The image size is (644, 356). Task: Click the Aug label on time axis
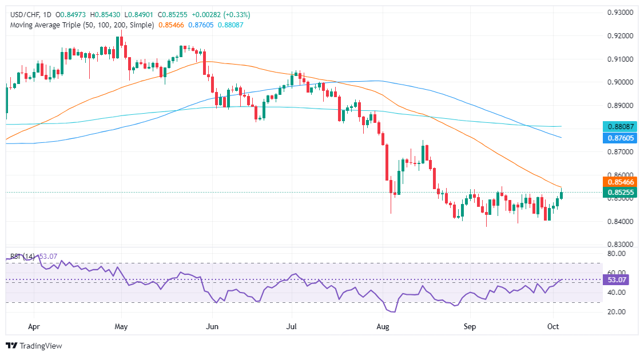[383, 327]
